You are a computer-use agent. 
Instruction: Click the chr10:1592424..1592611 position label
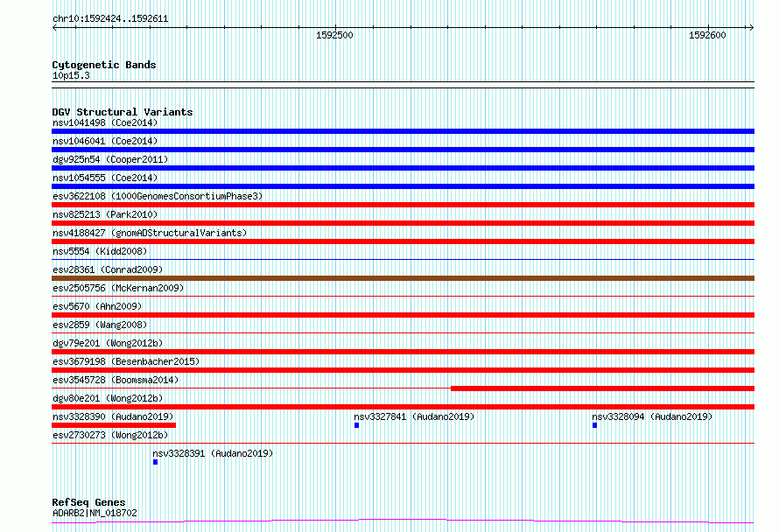click(110, 19)
